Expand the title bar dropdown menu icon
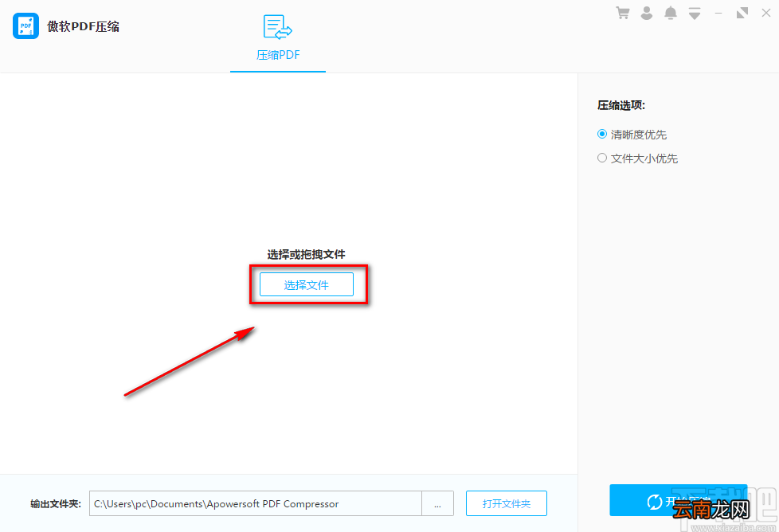This screenshot has width=779, height=532. [695, 14]
